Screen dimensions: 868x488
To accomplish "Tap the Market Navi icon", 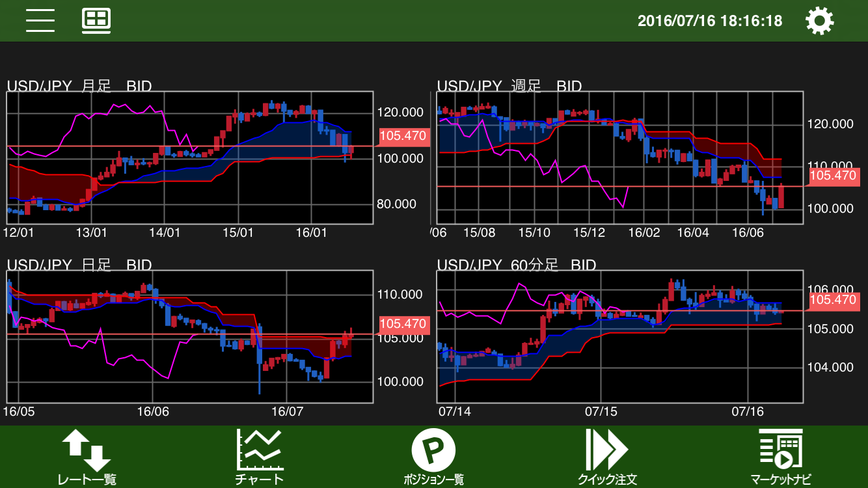I will coord(780,449).
